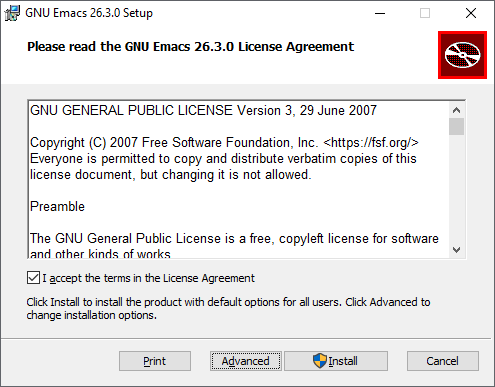
Task: Click the disabled maximize box
Action: coord(425,13)
